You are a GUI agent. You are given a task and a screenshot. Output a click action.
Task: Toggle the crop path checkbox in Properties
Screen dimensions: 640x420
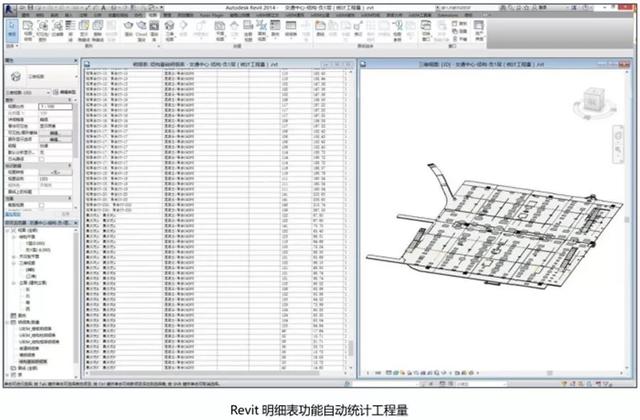42,159
